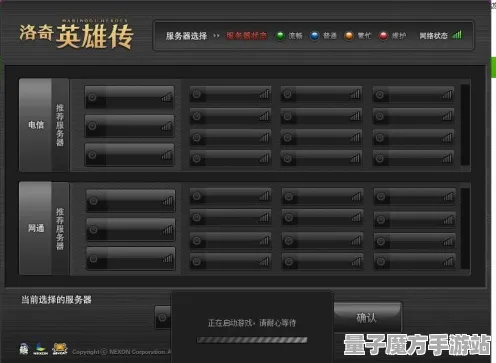Click the 电信 server list vertical scrollbar

[x=465, y=125]
